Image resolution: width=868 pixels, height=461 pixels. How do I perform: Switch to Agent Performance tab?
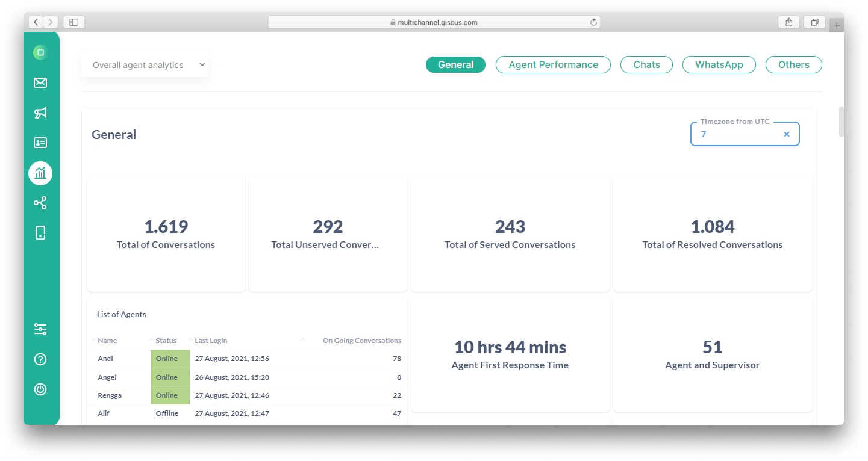(x=553, y=65)
